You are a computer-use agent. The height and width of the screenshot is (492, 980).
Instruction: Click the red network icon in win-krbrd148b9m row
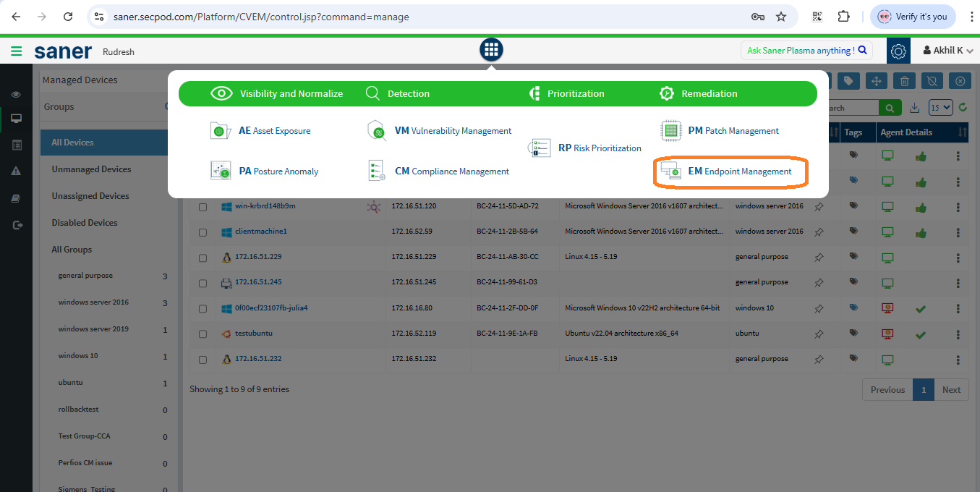click(373, 207)
